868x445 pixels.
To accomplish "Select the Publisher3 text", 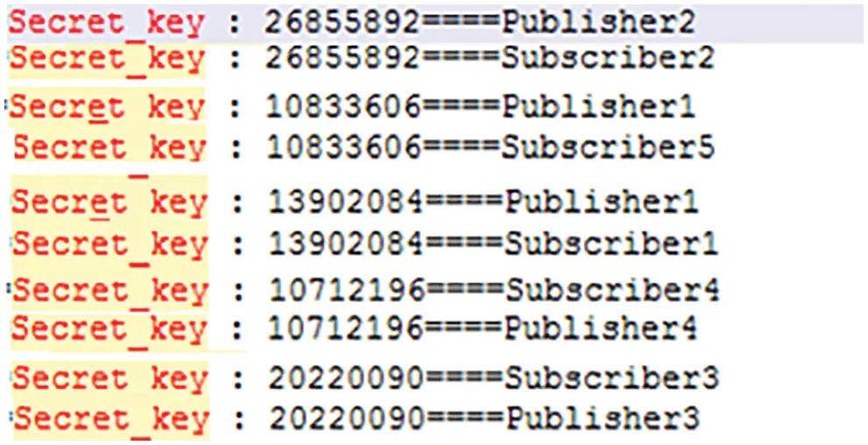I will tap(604, 419).
